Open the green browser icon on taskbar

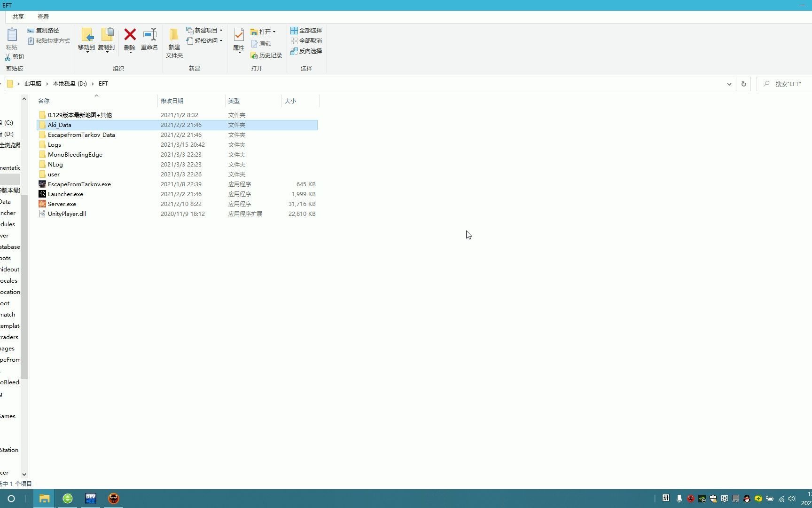pyautogui.click(x=68, y=499)
